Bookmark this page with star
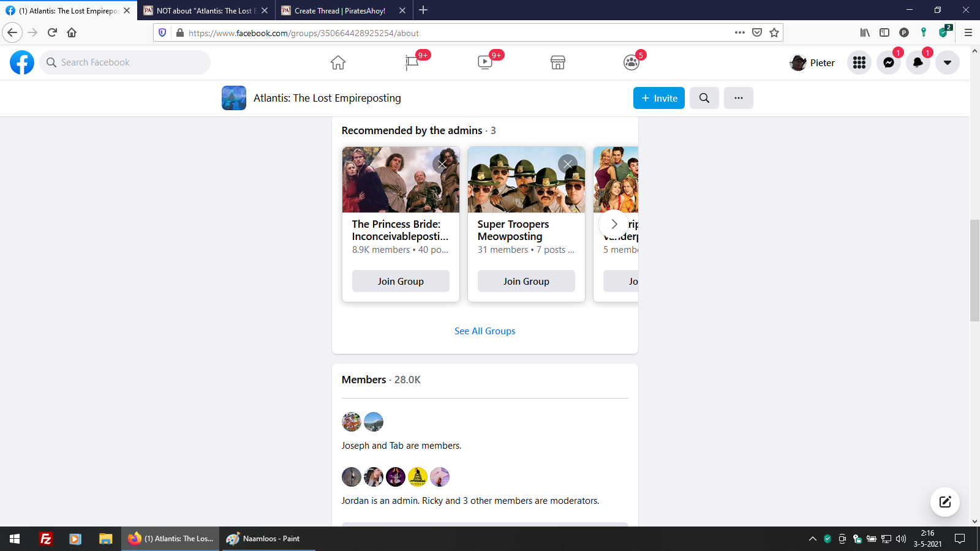This screenshot has width=980, height=551. click(774, 32)
